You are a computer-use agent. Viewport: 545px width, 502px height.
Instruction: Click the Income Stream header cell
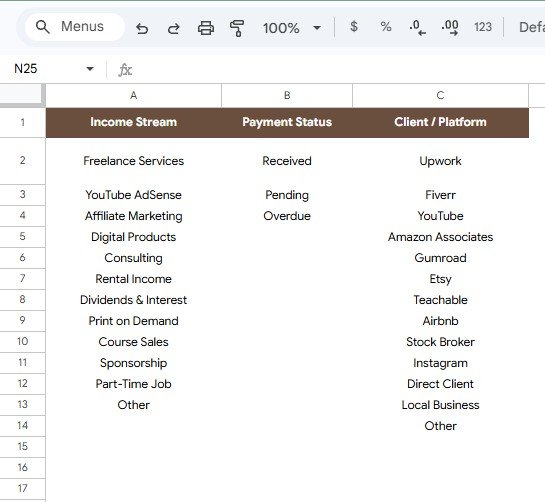click(x=133, y=123)
